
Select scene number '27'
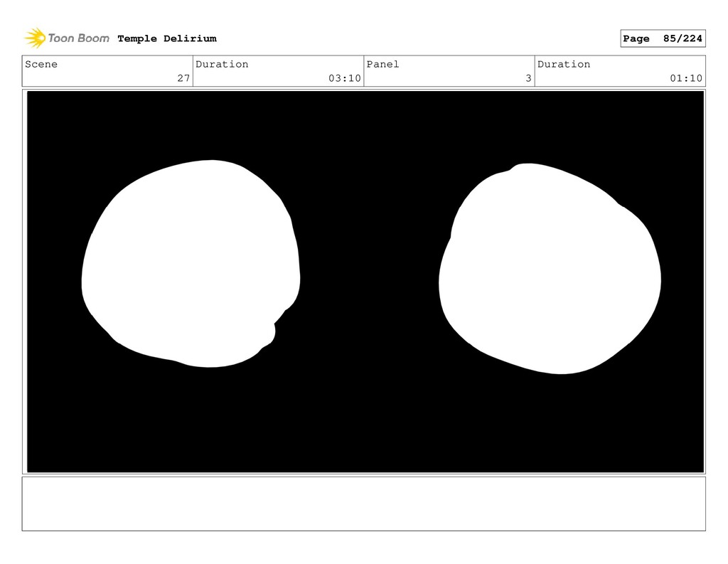tap(183, 78)
